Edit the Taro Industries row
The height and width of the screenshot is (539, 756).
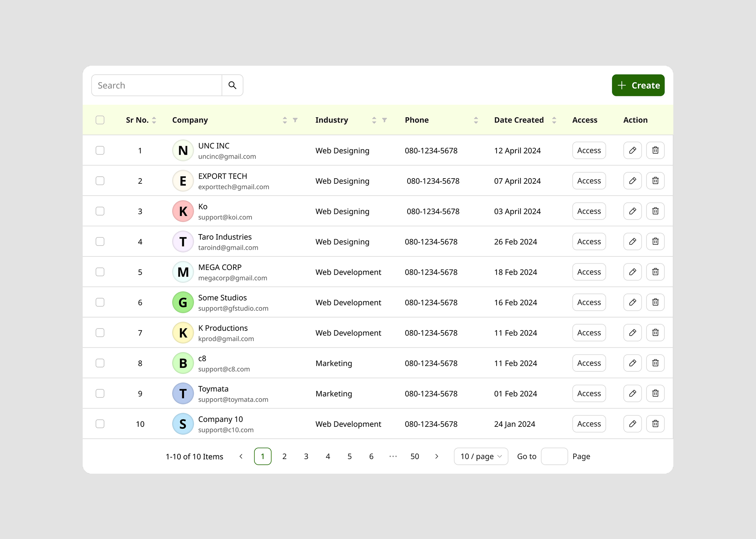632,241
